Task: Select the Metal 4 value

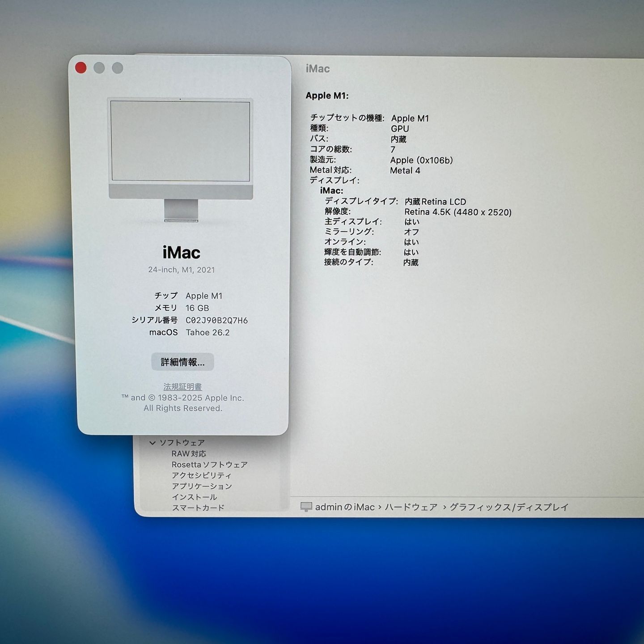Action: click(x=405, y=170)
